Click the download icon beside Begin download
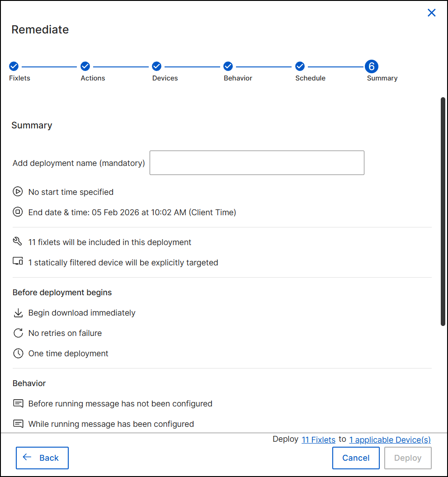 coord(18,312)
